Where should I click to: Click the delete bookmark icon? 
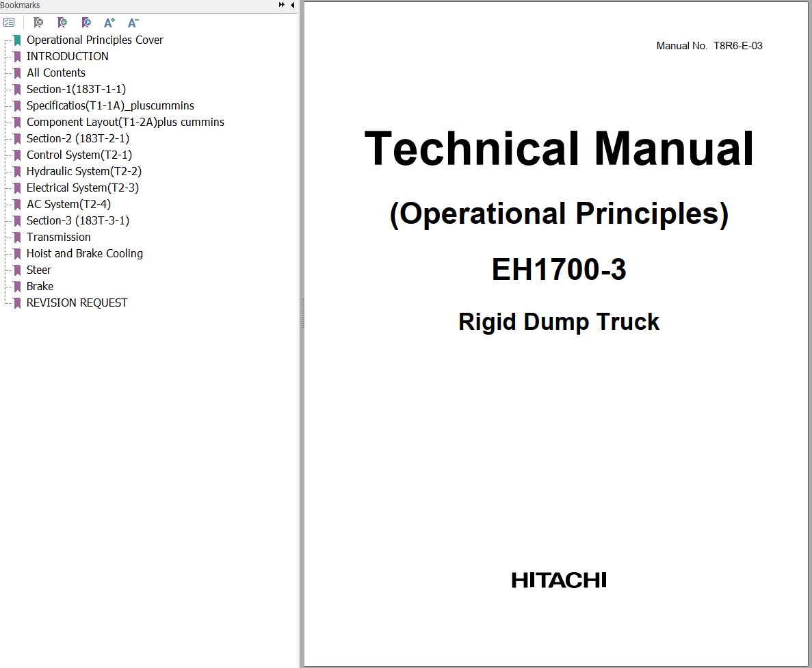tap(38, 23)
